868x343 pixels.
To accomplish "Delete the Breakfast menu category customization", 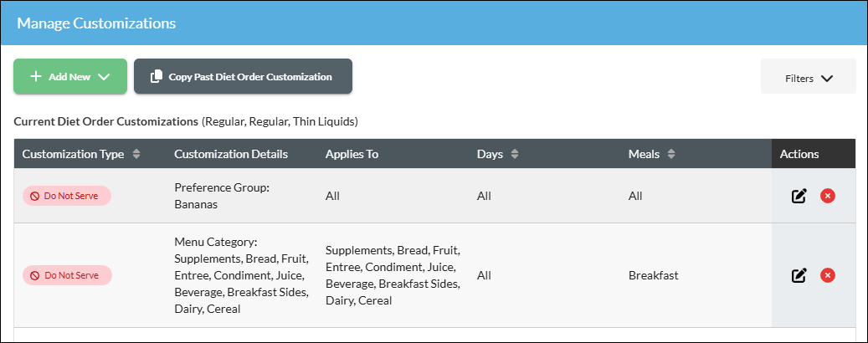I will tap(828, 275).
